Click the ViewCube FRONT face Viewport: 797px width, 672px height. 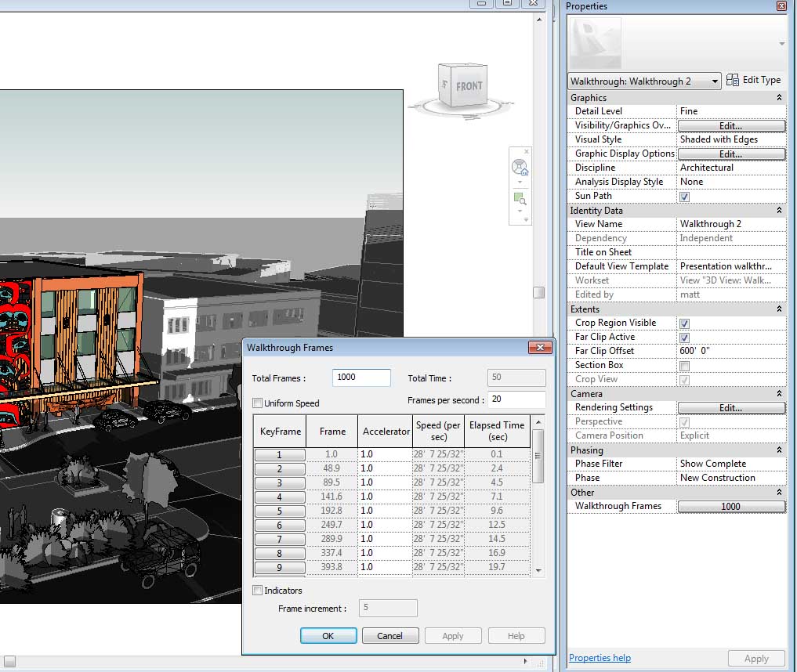click(x=468, y=87)
